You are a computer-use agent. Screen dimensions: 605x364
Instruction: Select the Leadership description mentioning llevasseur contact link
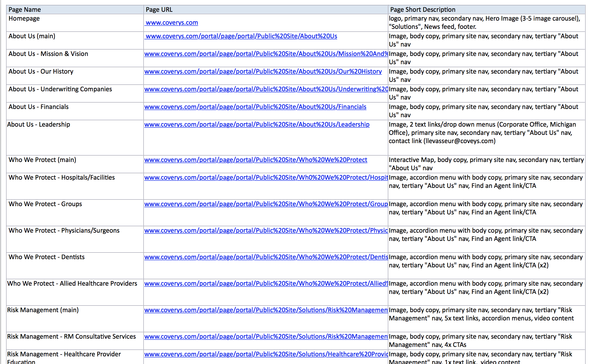(x=487, y=138)
